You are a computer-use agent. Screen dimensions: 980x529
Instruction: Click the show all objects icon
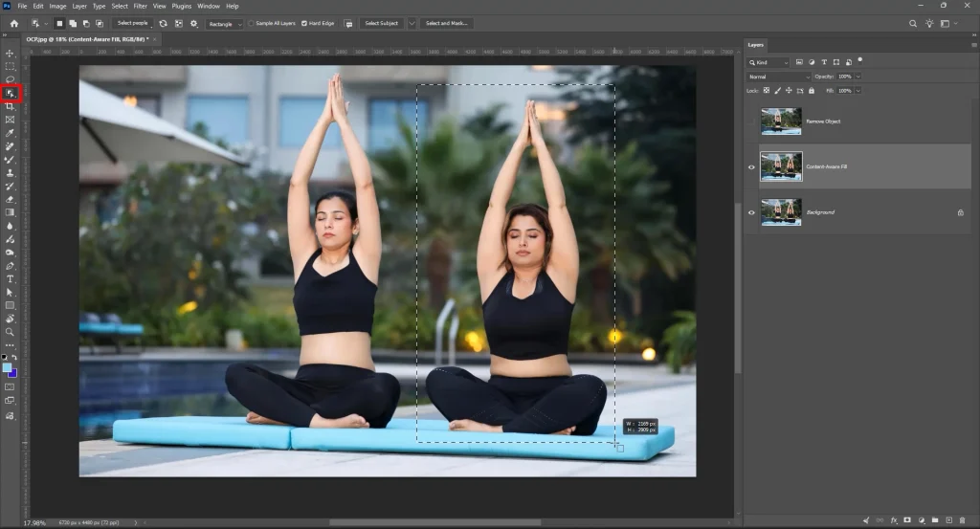tap(179, 24)
